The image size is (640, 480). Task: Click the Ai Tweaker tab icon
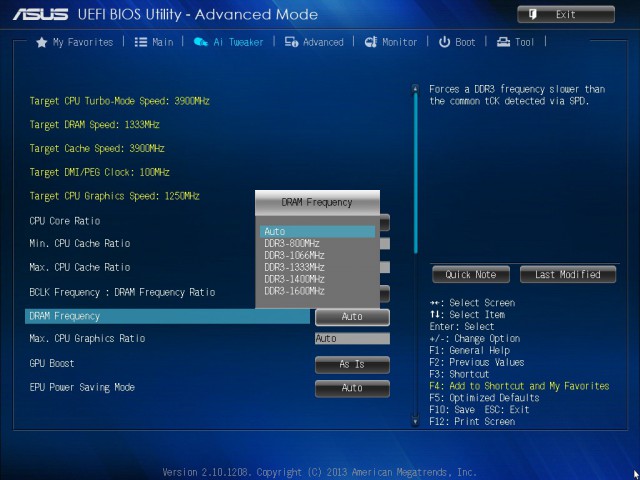pyautogui.click(x=201, y=42)
